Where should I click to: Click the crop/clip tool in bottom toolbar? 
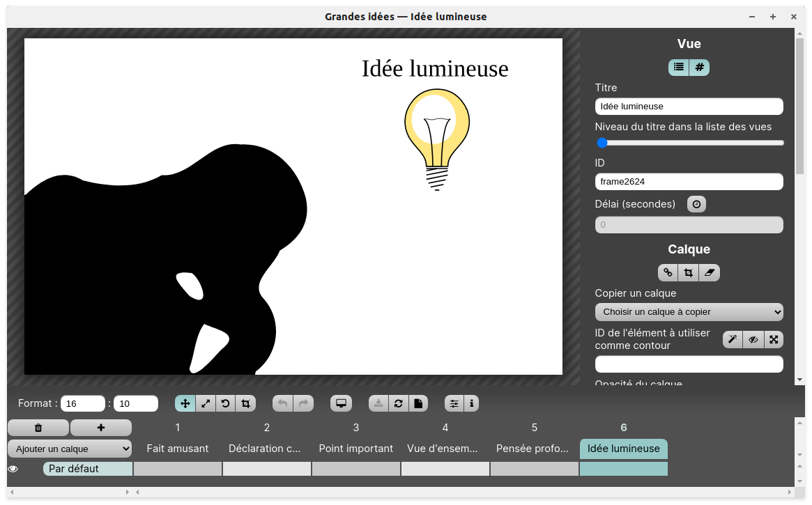coord(245,403)
